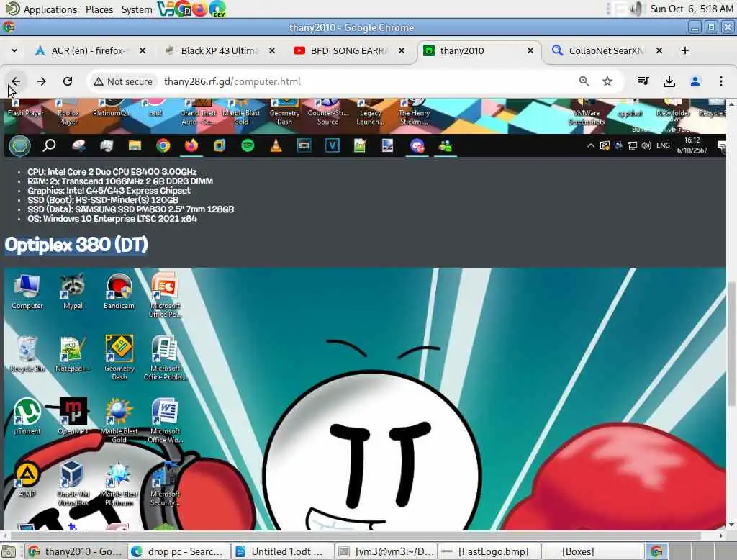737x560 pixels.
Task: Click the volume icon in top panel
Action: [x=636, y=9]
